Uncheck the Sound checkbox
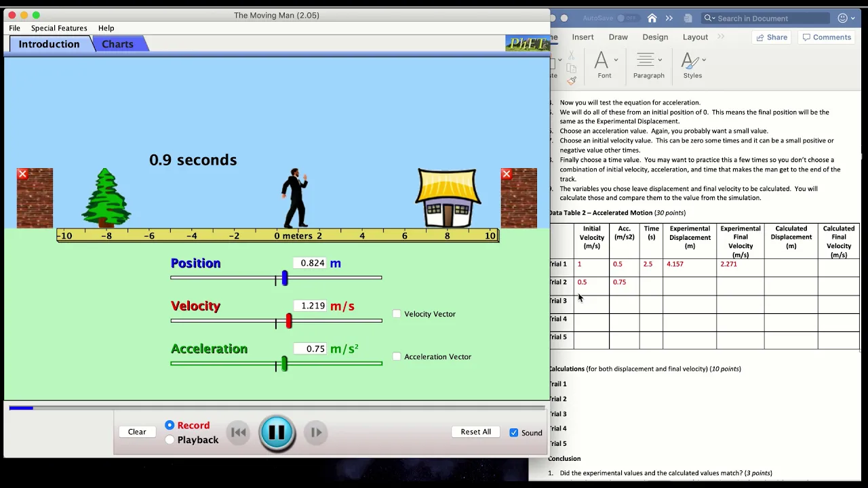This screenshot has height=488, width=868. (513, 432)
